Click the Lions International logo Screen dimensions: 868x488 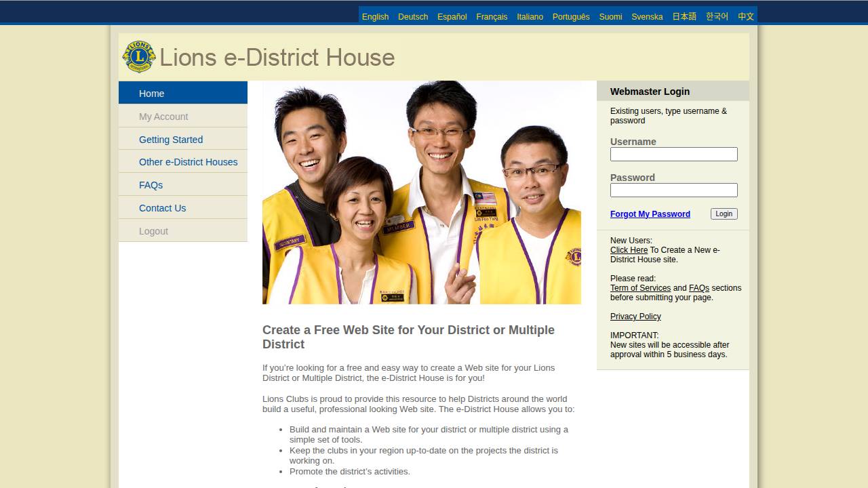point(138,57)
